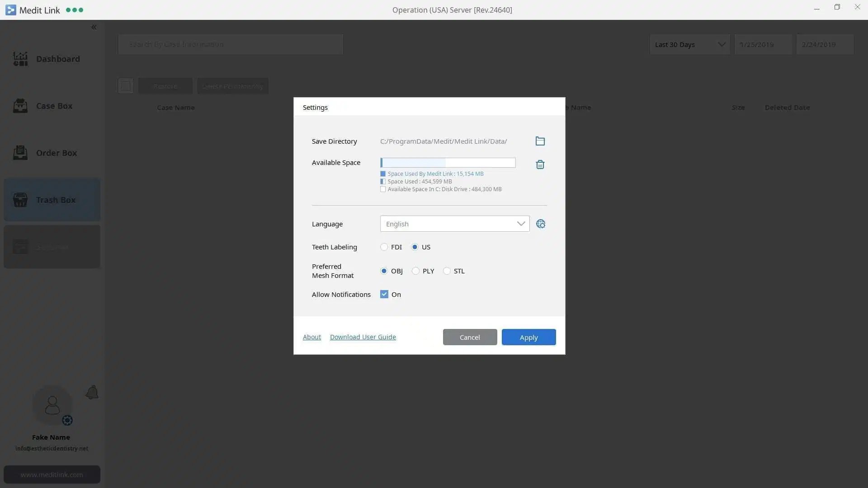The image size is (868, 488).
Task: Click the three green status dots
Action: pyautogui.click(x=75, y=10)
